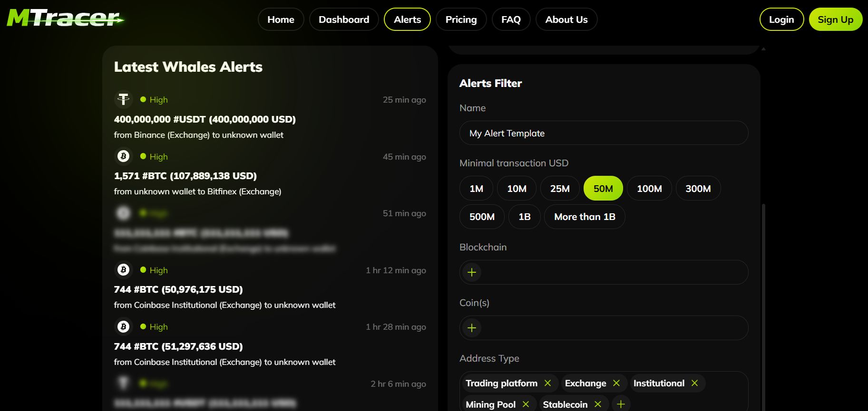Add an address type with the plus icon

pos(621,404)
